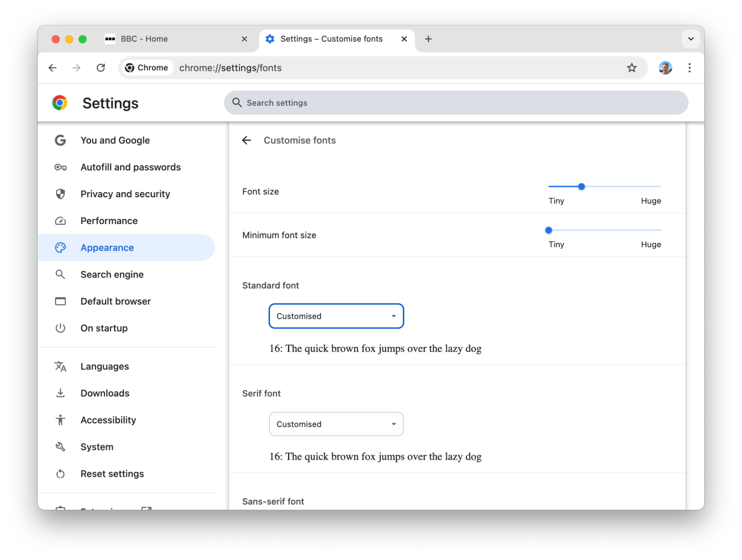
Task: Open a new tab with the plus icon
Action: tap(428, 39)
